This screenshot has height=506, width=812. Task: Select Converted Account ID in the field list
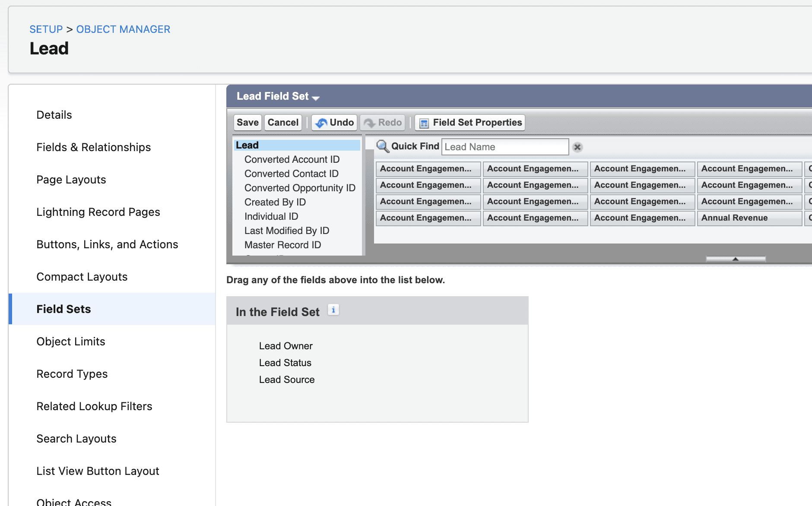tap(292, 159)
